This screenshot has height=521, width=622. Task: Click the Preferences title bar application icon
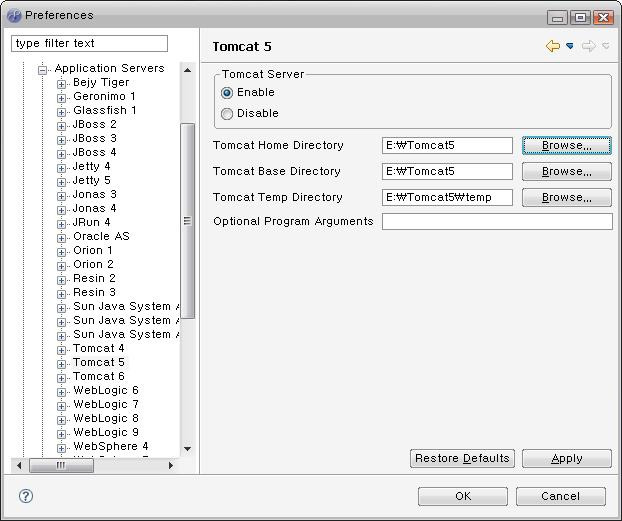pyautogui.click(x=14, y=16)
